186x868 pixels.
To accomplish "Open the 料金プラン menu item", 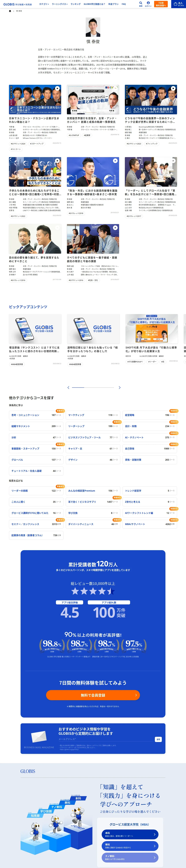I will [x=113, y=4].
